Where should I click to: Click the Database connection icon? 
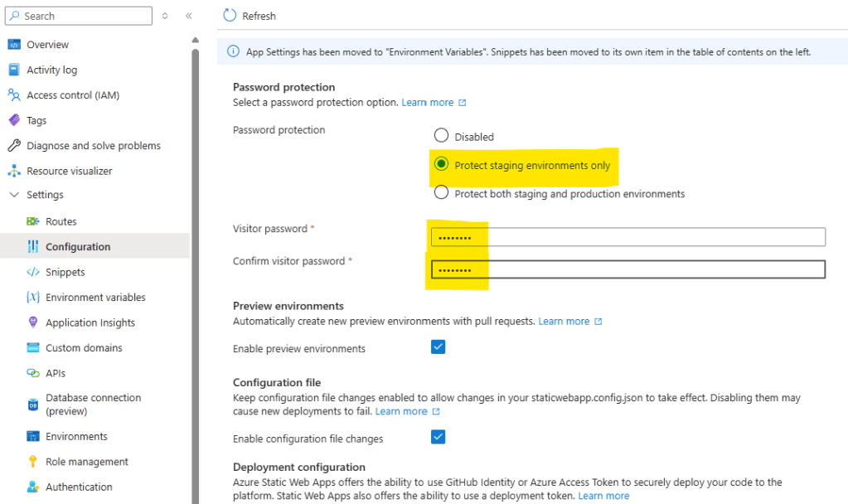click(33, 405)
